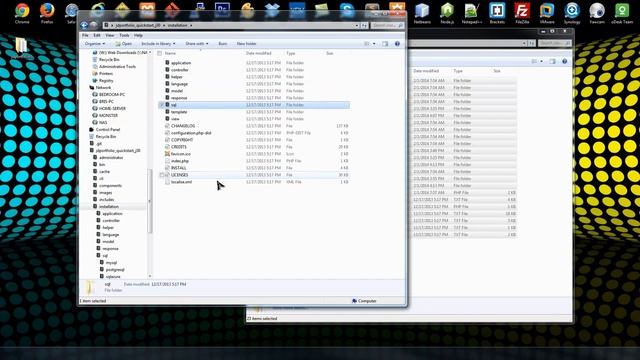Refresh the folder with address bar refresh button
Image resolution: width=640 pixels, height=360 pixels.
(x=364, y=25)
